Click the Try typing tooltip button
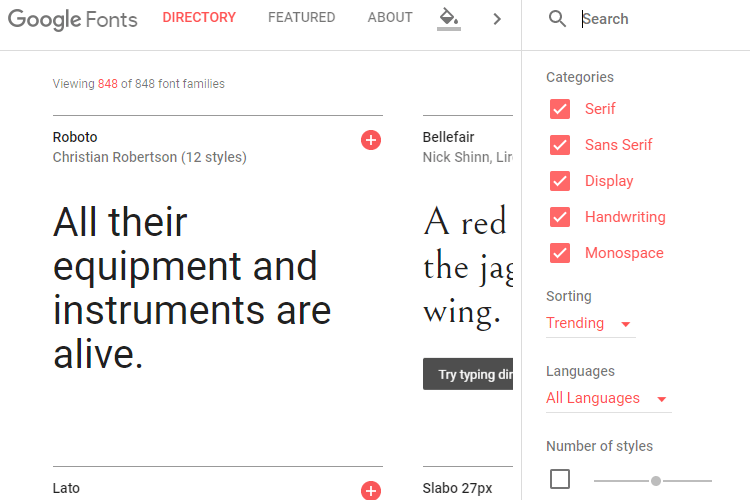Viewport: 750px width, 500px height. [468, 374]
